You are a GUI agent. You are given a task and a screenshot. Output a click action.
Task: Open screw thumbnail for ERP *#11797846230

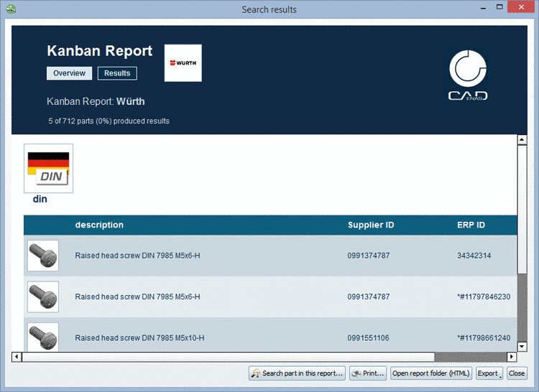43,297
